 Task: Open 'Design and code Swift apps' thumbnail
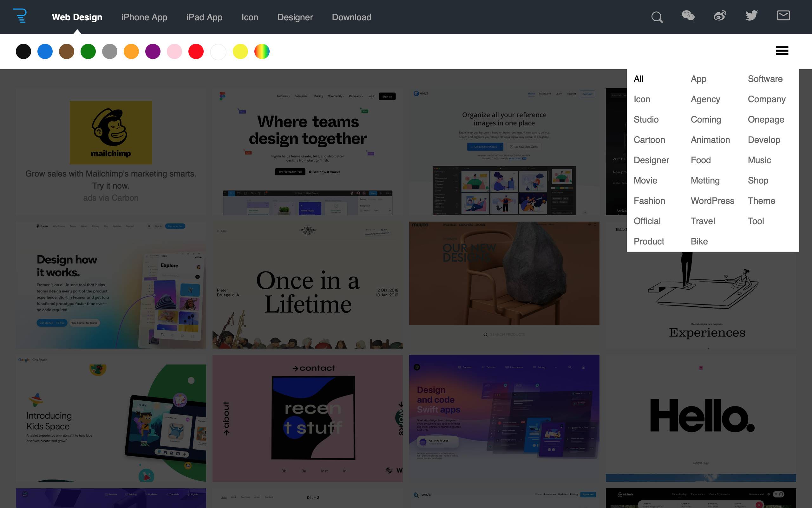coord(504,418)
